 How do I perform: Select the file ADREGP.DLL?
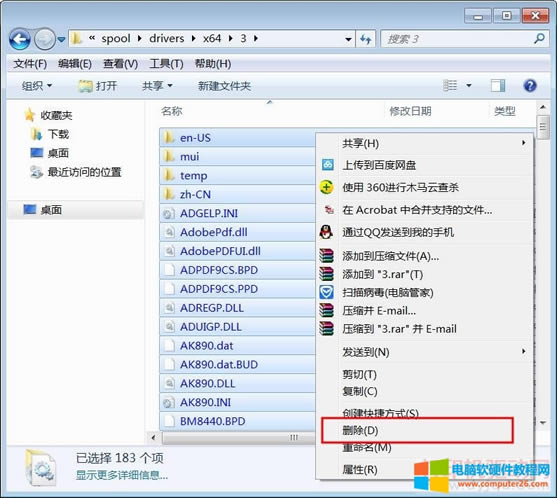[x=237, y=308]
